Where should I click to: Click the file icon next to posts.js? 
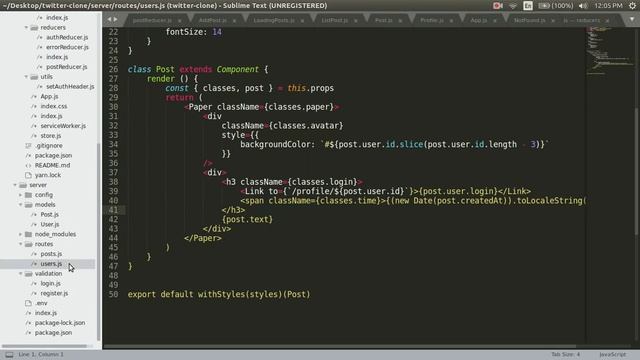pyautogui.click(x=34, y=254)
